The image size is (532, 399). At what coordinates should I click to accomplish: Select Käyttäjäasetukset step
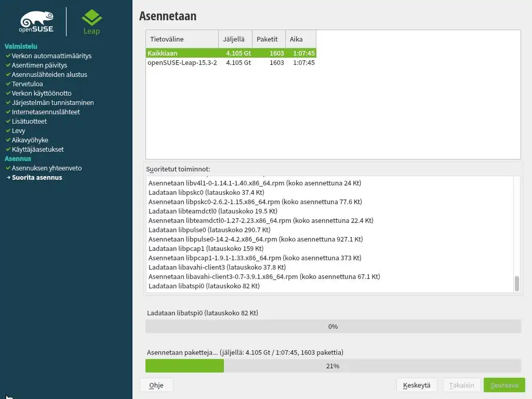(x=38, y=149)
